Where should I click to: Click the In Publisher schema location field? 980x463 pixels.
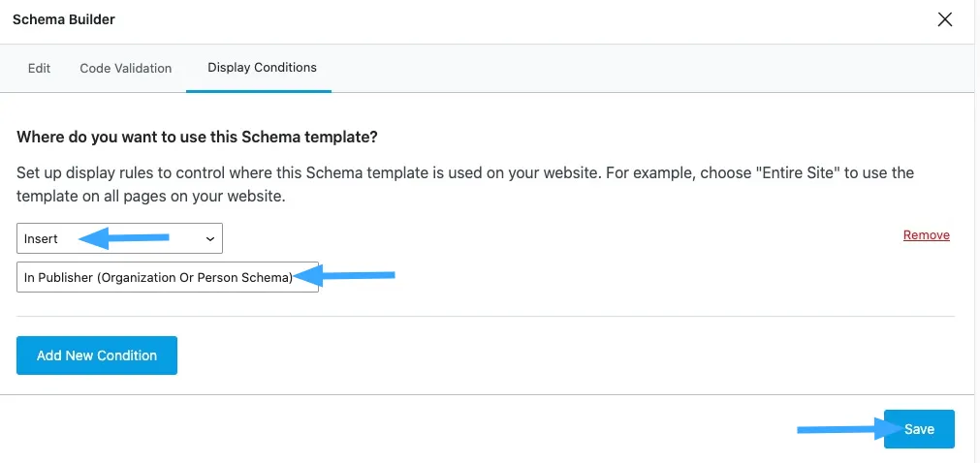tap(167, 278)
